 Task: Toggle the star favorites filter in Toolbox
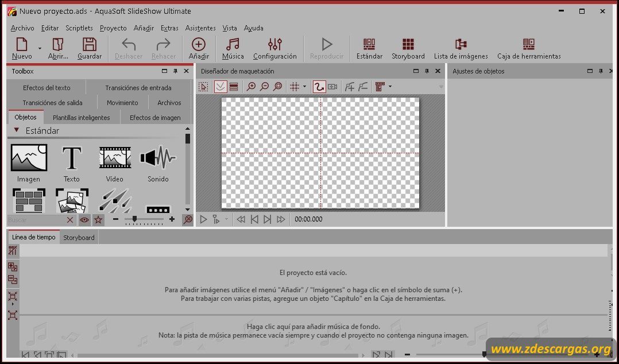point(98,220)
